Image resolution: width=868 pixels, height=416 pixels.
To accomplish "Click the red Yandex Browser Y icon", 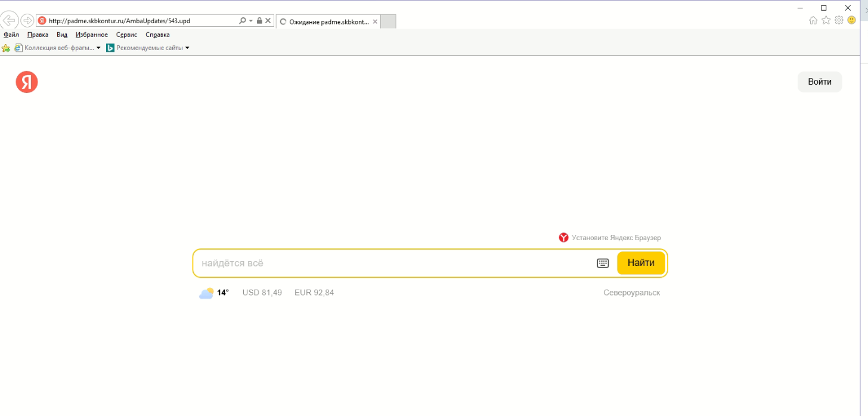I will click(563, 238).
